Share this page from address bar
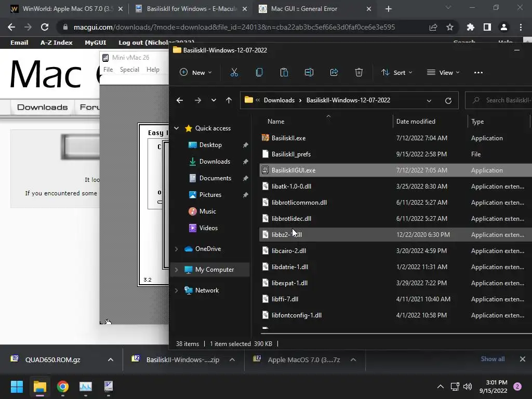Image resolution: width=532 pixels, height=399 pixels. (433, 27)
